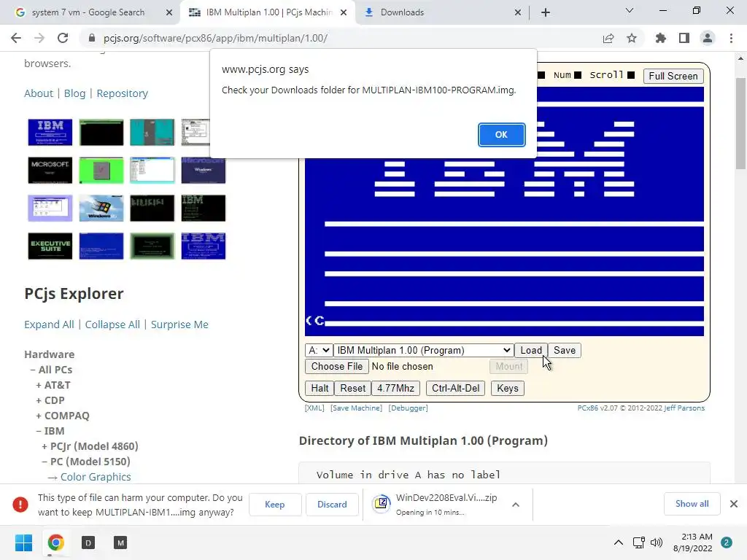Click Show all downloads
This screenshot has height=560, width=747.
pyautogui.click(x=692, y=504)
